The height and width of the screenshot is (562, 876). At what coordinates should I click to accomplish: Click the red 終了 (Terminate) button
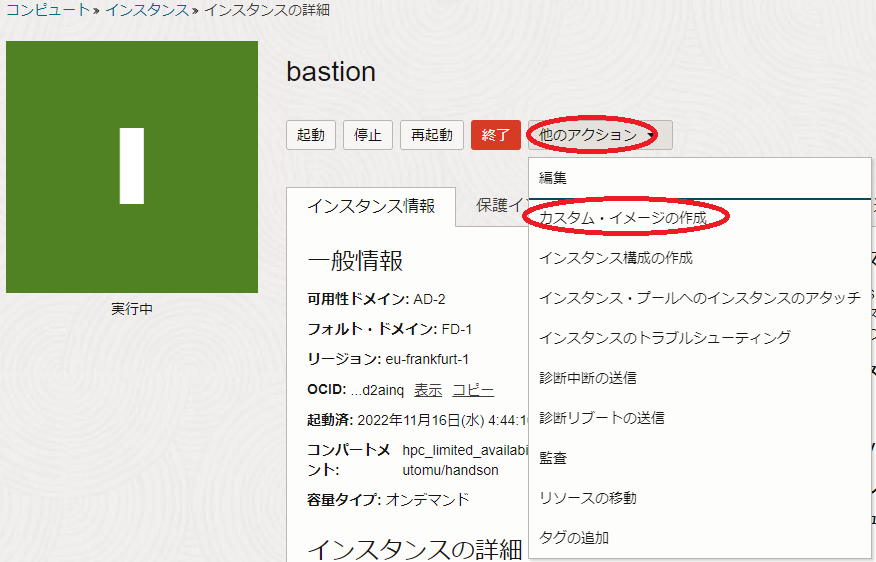pyautogui.click(x=495, y=135)
